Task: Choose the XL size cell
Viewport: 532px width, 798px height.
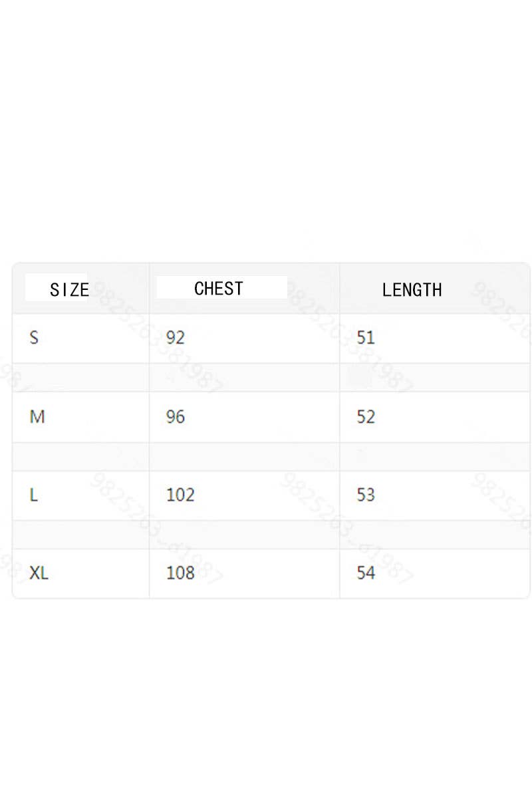Action: pos(39,573)
